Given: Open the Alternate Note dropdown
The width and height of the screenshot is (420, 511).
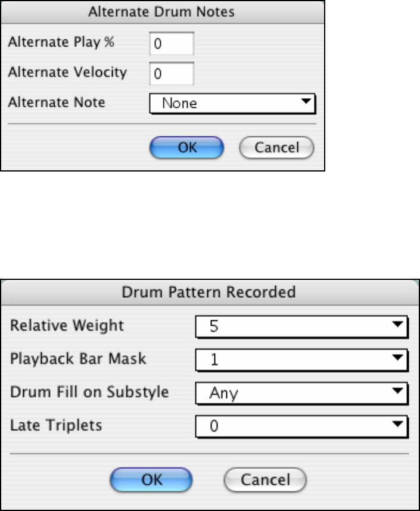Looking at the screenshot, I should (231, 104).
